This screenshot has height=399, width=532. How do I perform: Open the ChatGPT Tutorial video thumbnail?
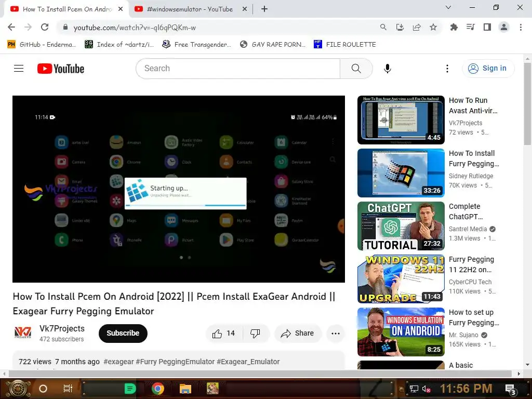click(x=401, y=226)
